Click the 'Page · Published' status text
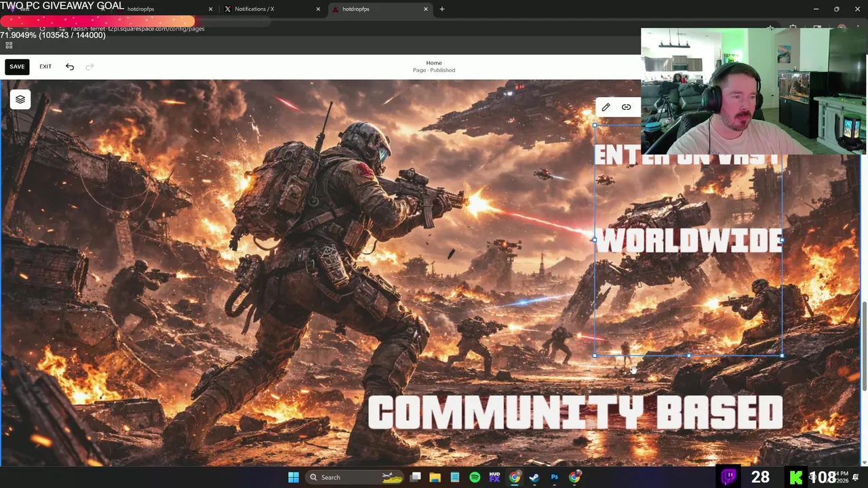Image resolution: width=868 pixels, height=488 pixels. 434,70
